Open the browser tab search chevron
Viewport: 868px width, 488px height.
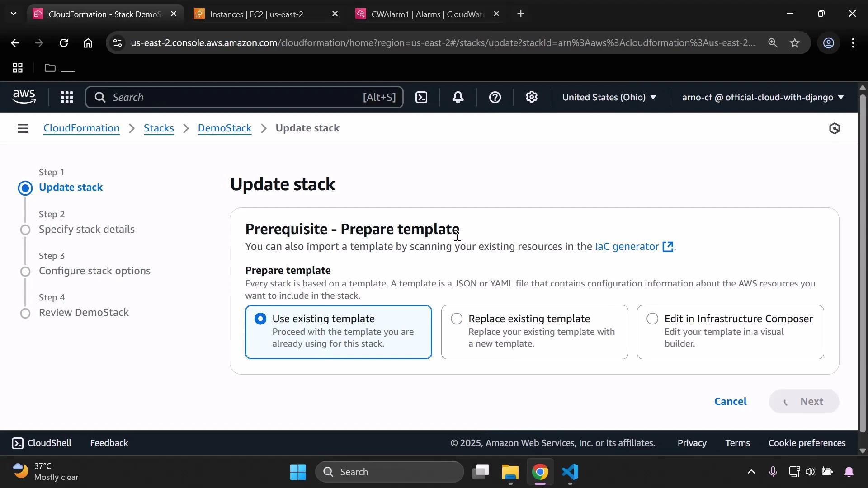tap(13, 14)
